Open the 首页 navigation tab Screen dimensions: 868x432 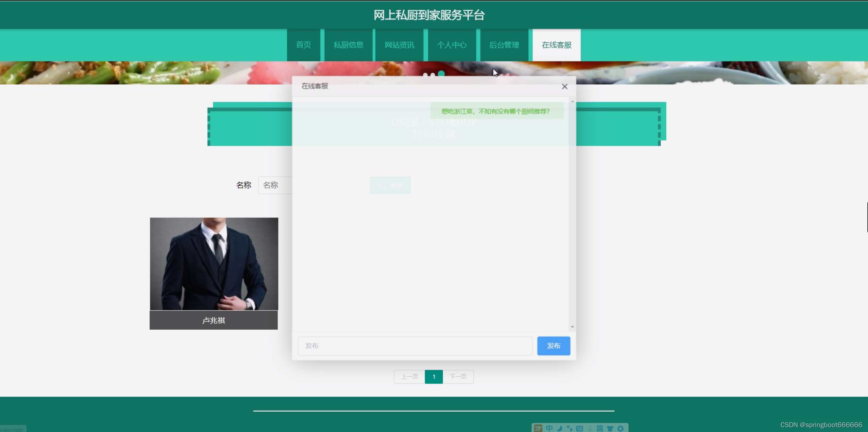click(303, 45)
